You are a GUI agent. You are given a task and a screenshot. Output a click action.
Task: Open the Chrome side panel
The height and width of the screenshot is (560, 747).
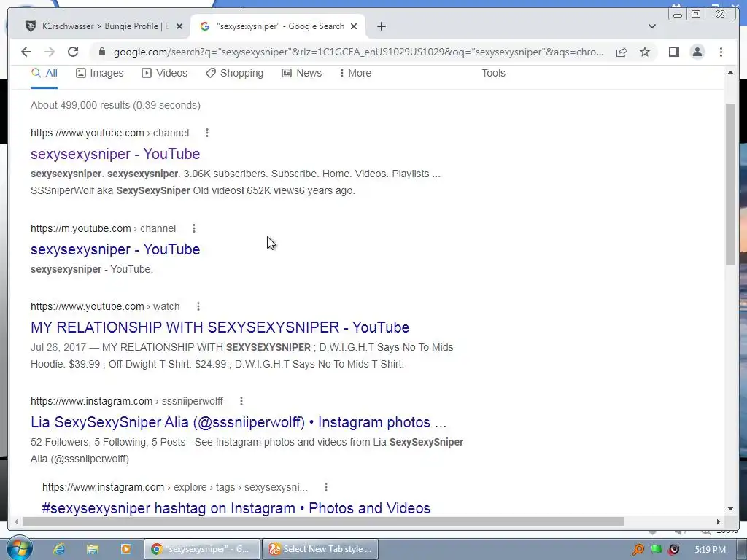[673, 52]
